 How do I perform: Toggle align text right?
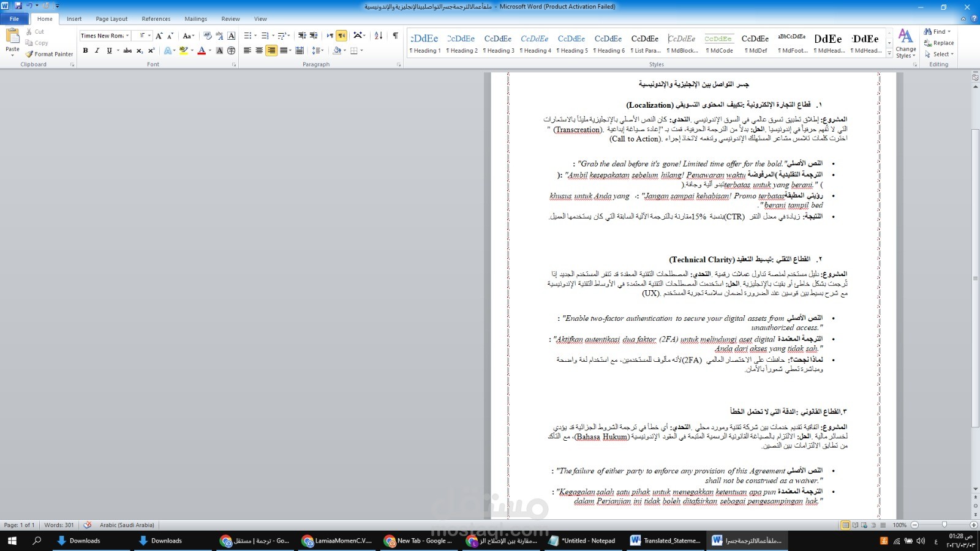coord(271,51)
